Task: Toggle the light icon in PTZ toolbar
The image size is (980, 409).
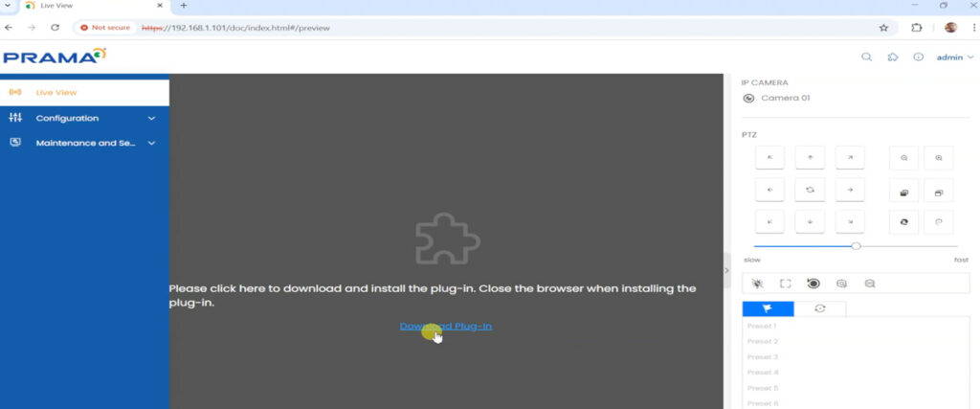Action: [x=756, y=284]
